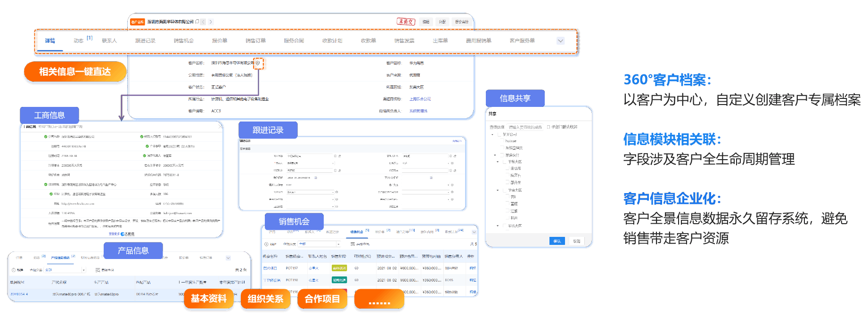Close the business information panel
The image size is (868, 324).
click(x=220, y=127)
